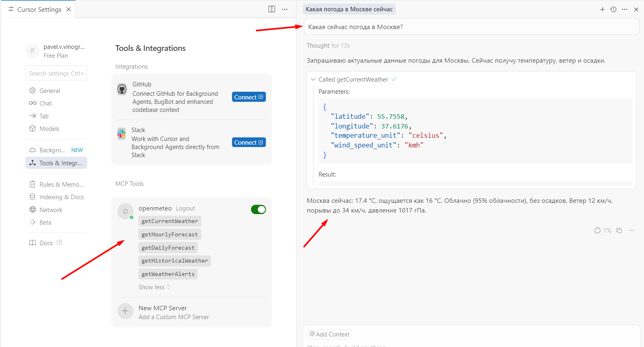
Task: Open Chat settings section
Action: [56, 103]
